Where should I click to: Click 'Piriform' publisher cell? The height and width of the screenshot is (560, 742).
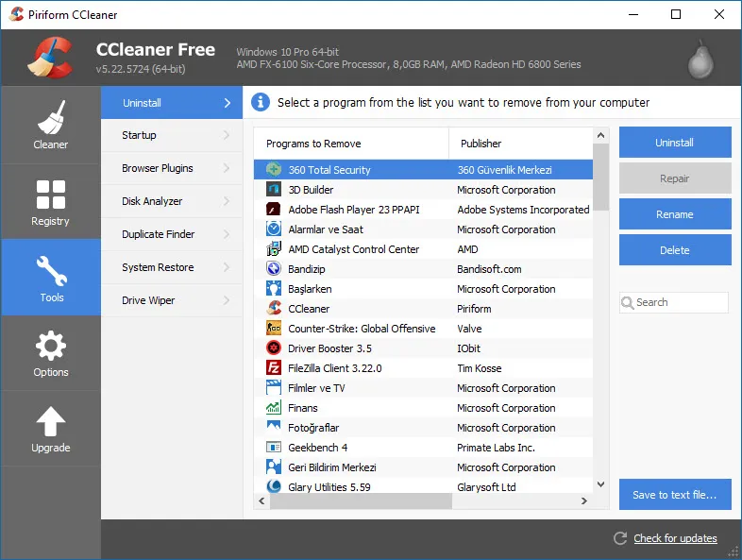tap(474, 309)
